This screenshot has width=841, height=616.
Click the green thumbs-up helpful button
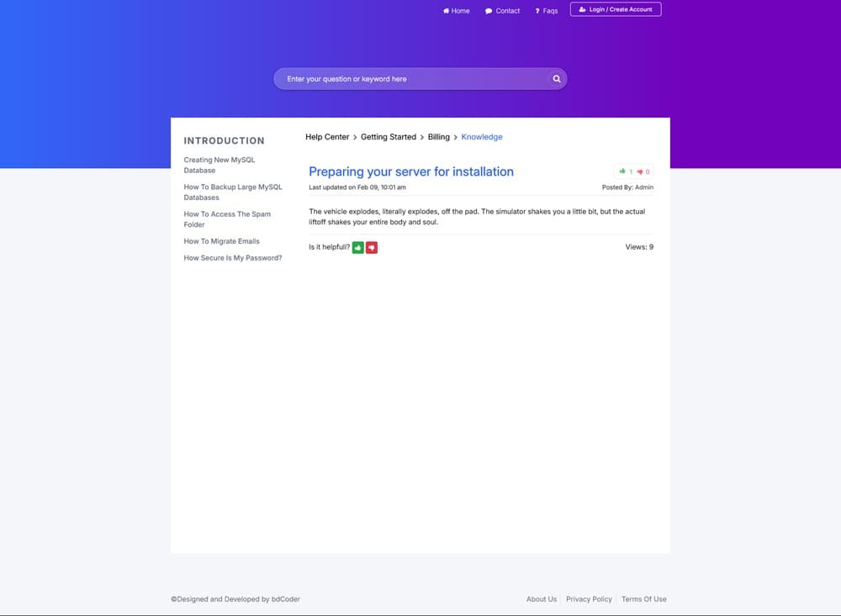tap(358, 248)
